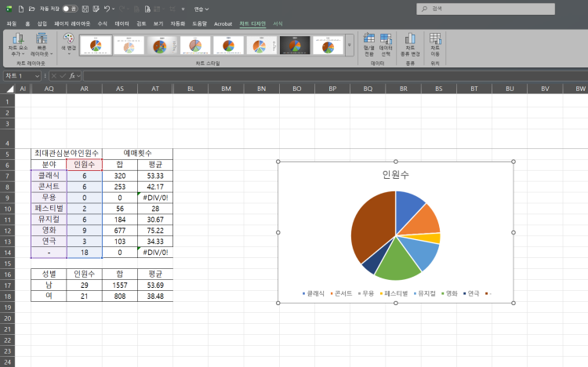Image resolution: width=588 pixels, height=367 pixels.
Task: Click the fx Insert Function icon
Action: 71,76
